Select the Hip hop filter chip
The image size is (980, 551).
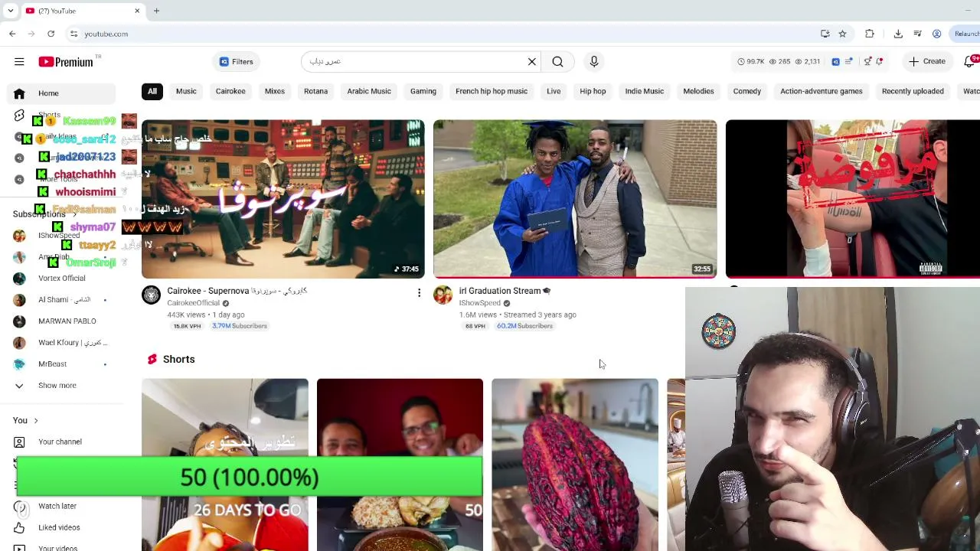[593, 91]
